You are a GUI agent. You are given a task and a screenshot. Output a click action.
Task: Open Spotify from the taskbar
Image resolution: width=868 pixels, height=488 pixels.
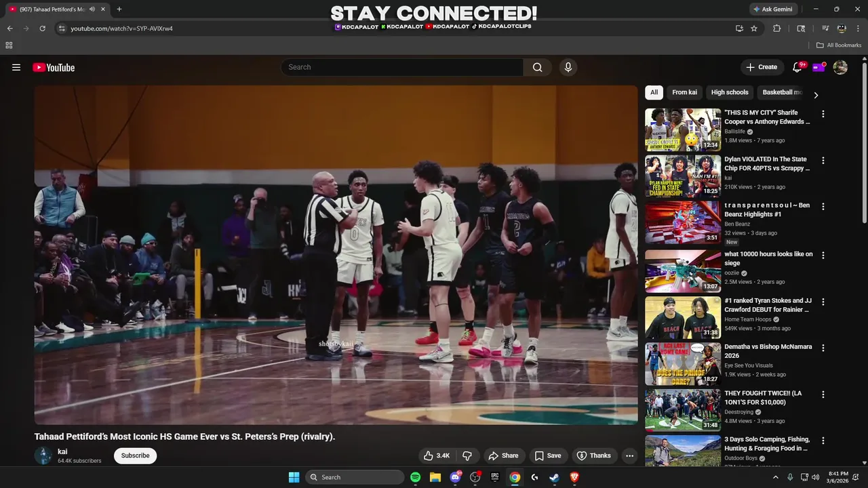coord(415,477)
